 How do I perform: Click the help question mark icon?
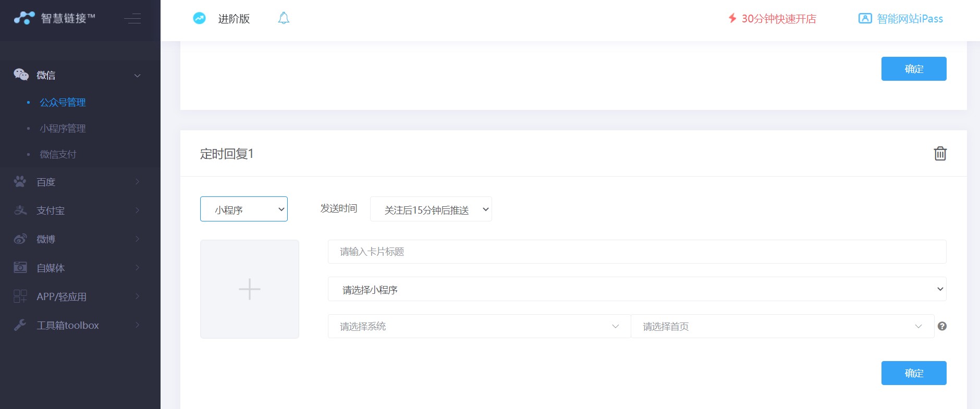click(942, 326)
